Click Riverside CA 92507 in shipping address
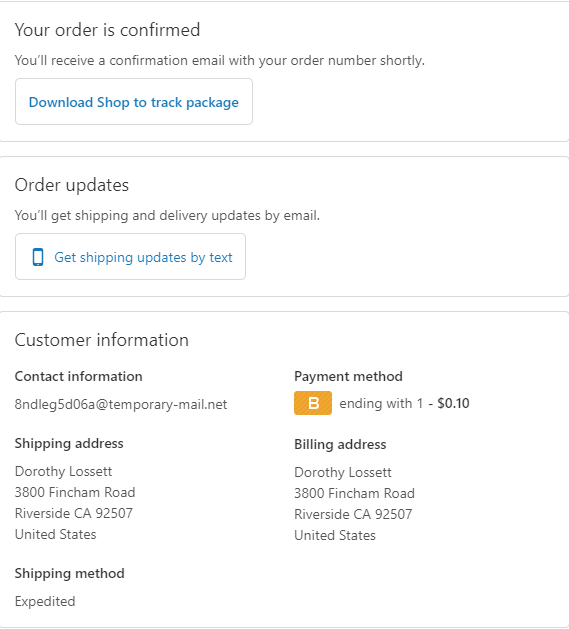This screenshot has width=569, height=629. tap(74, 513)
